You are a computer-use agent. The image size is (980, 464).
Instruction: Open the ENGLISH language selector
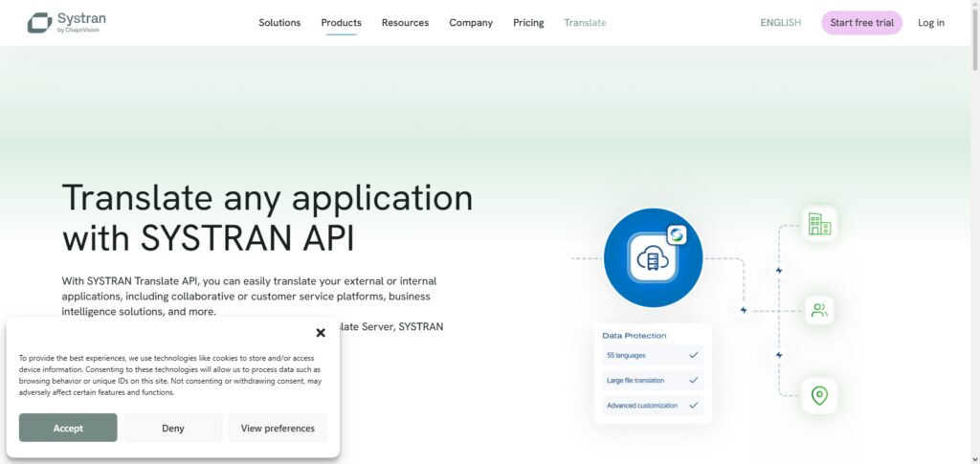tap(780, 22)
